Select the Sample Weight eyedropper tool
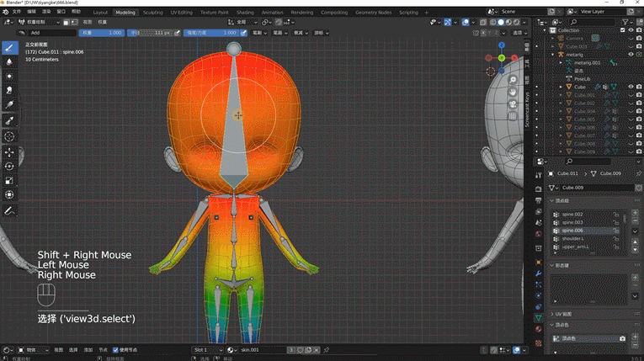Image resolution: width=644 pixels, height=361 pixels. tap(9, 120)
